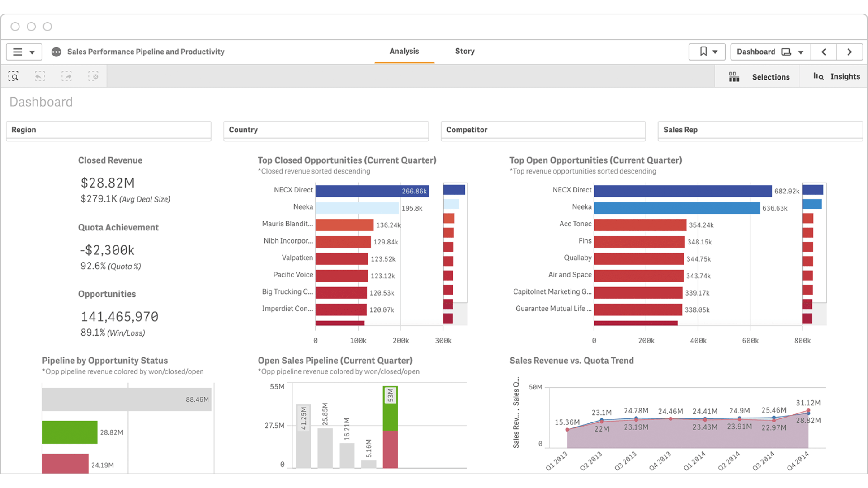Open the bookmarks icon button

(703, 52)
